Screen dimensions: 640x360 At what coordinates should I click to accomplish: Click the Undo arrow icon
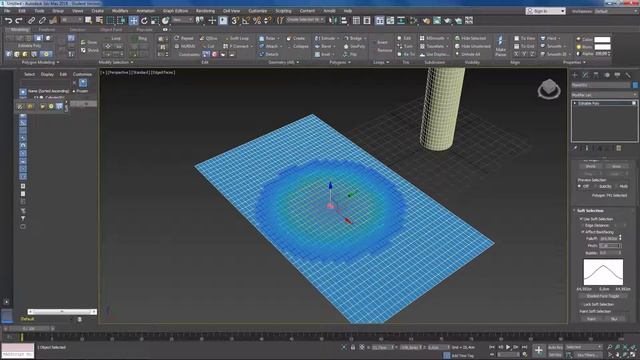coord(9,20)
